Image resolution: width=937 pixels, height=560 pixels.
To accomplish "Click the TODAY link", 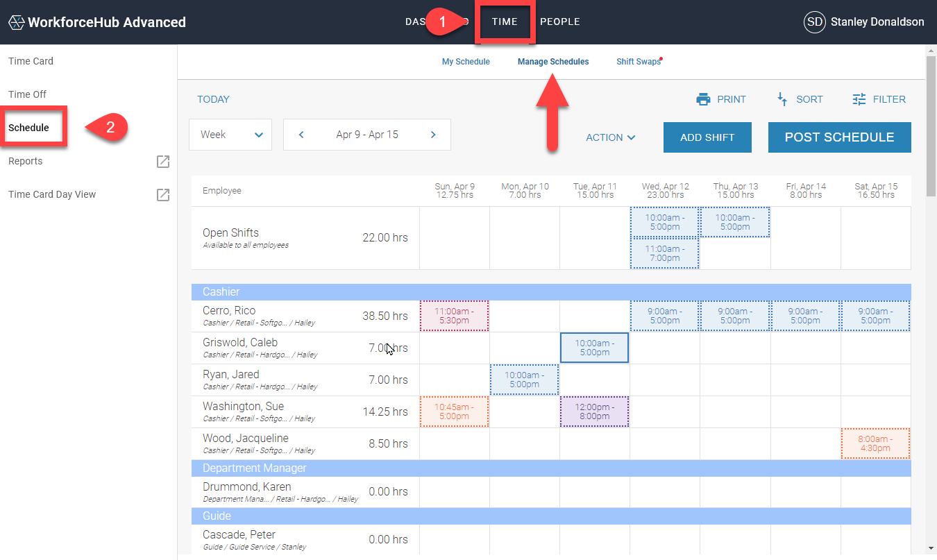I will pyautogui.click(x=213, y=99).
